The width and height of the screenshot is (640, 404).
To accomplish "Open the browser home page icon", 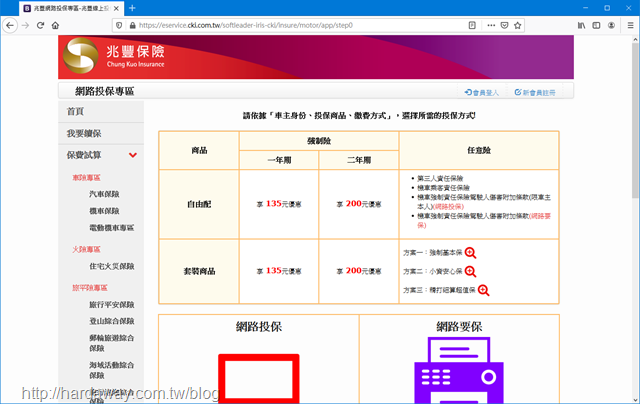I will [56, 25].
